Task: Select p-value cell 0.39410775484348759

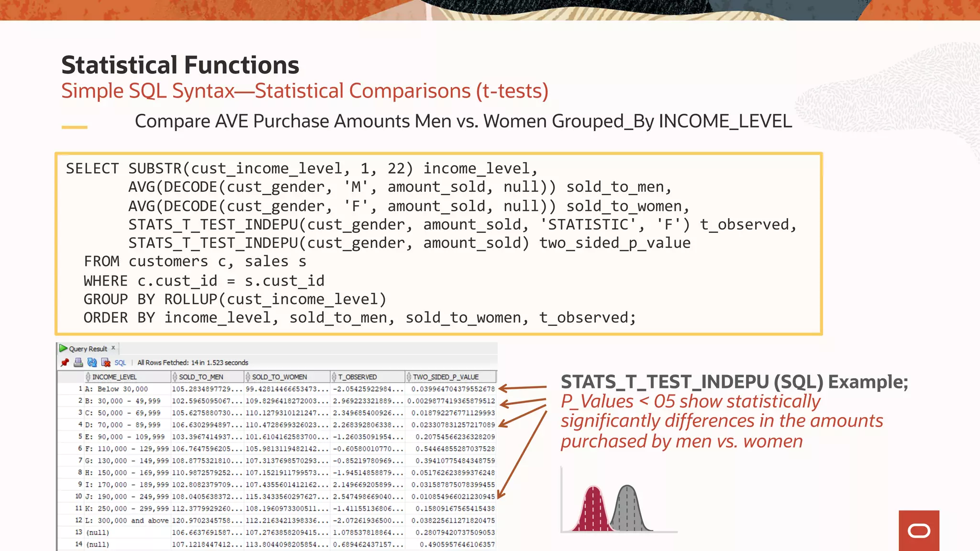Action: coord(450,461)
